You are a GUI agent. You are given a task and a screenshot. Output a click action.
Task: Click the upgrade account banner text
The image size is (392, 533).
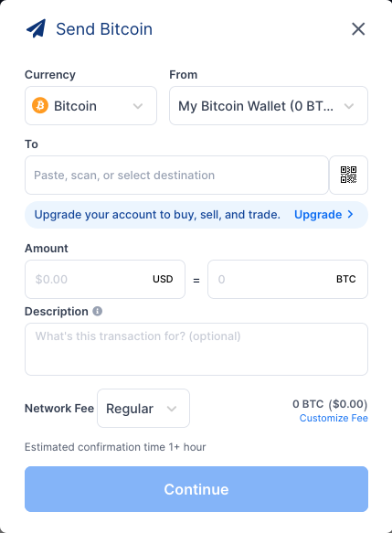click(x=157, y=215)
